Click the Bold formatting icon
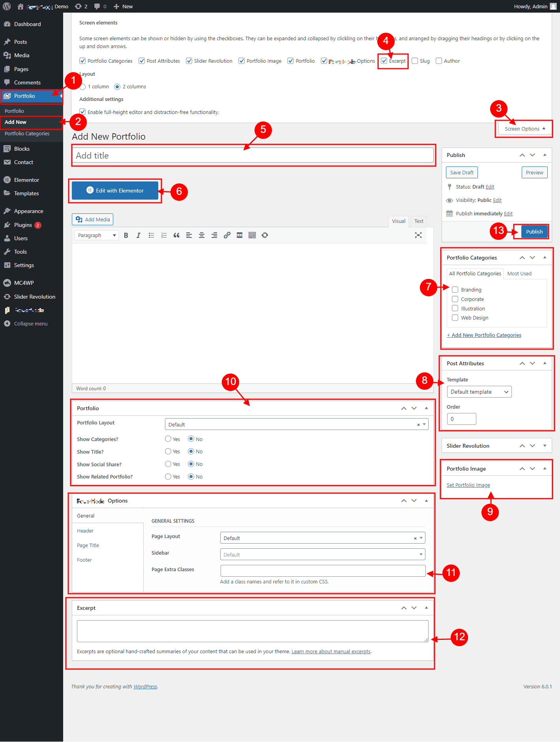This screenshot has width=560, height=742. (x=126, y=235)
